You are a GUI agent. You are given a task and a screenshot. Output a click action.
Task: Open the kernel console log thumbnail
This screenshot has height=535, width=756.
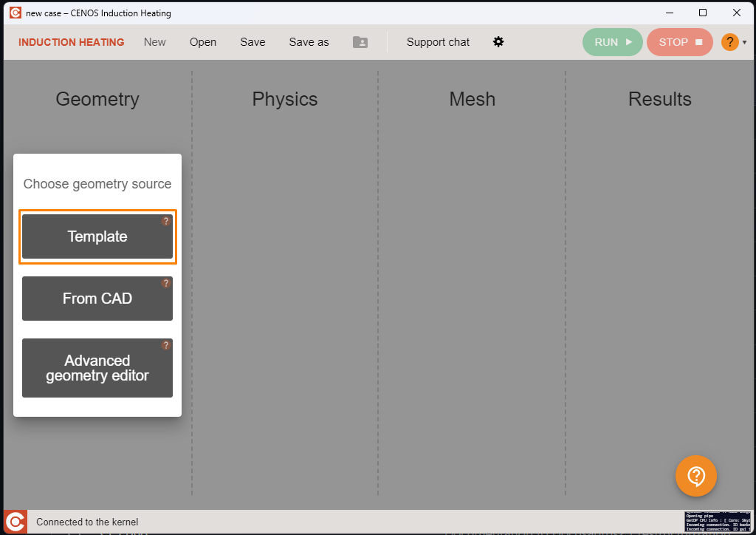point(718,522)
